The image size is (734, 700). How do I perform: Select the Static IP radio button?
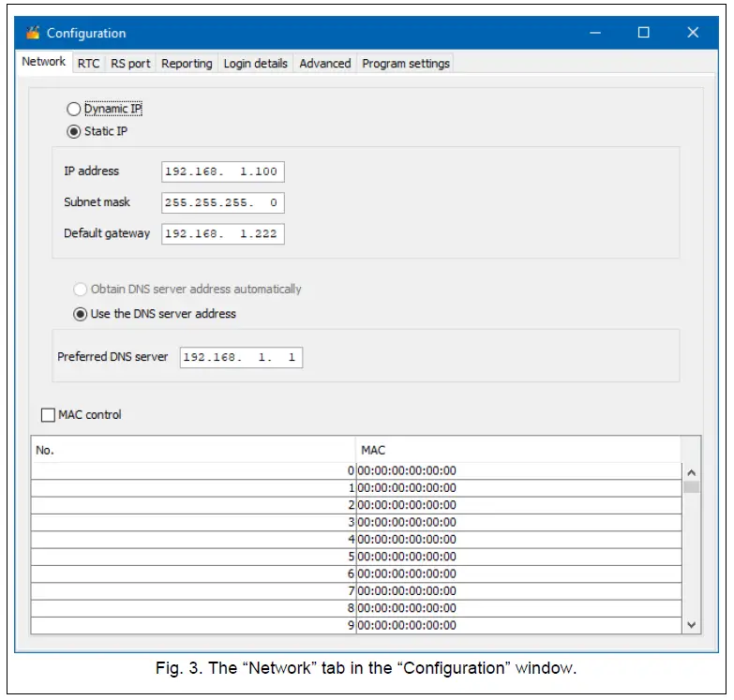(x=73, y=131)
